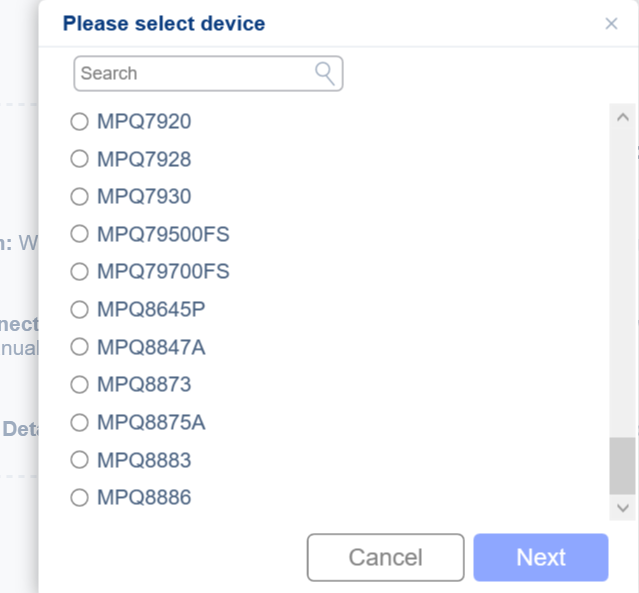The image size is (639, 593).
Task: Click the magnifying glass search icon
Action: (x=325, y=74)
